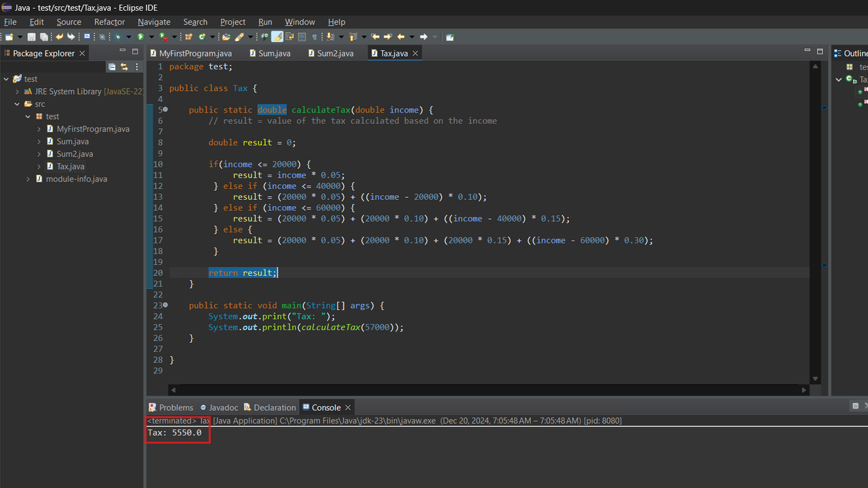This screenshot has width=868, height=488.
Task: Open dropdown arrow beside Back arrow
Action: (x=412, y=37)
